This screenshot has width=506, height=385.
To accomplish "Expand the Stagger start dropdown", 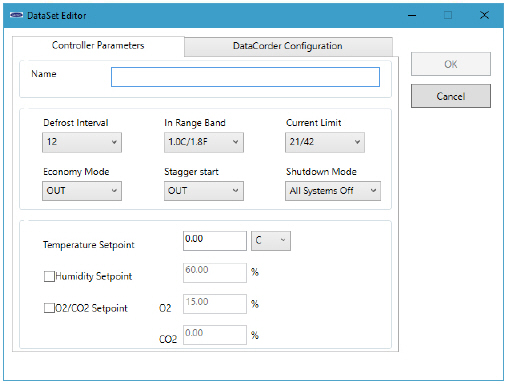I will pos(204,191).
